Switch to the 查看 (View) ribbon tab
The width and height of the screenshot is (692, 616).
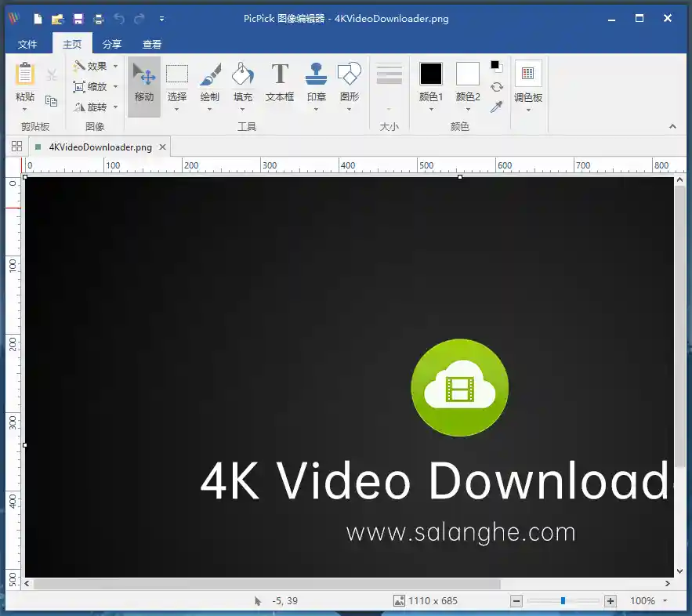coord(151,44)
